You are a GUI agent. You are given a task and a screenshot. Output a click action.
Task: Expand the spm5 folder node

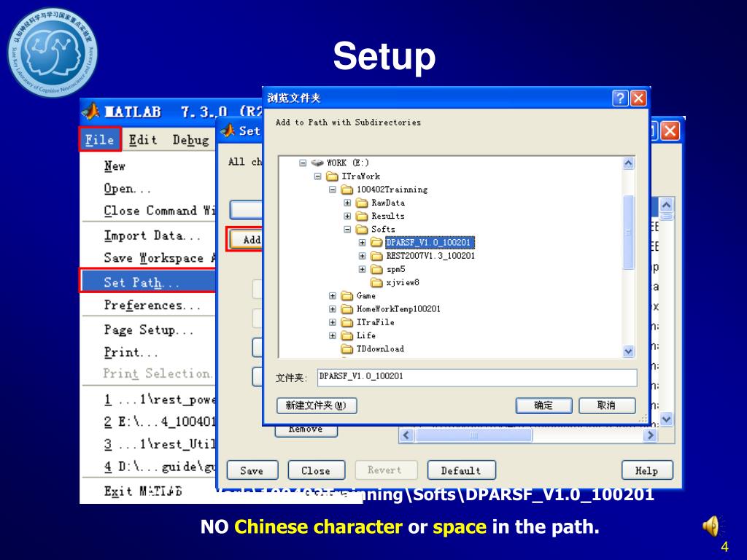362,270
